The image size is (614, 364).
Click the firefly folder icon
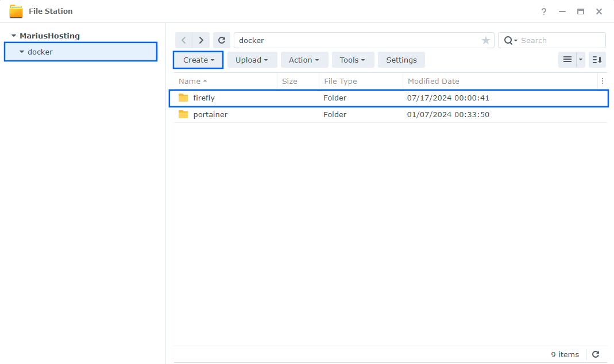pos(183,98)
